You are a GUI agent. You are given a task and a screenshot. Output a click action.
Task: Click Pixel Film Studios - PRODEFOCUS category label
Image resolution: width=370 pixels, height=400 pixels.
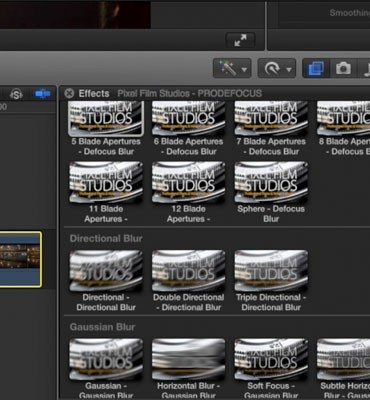pyautogui.click(x=190, y=93)
